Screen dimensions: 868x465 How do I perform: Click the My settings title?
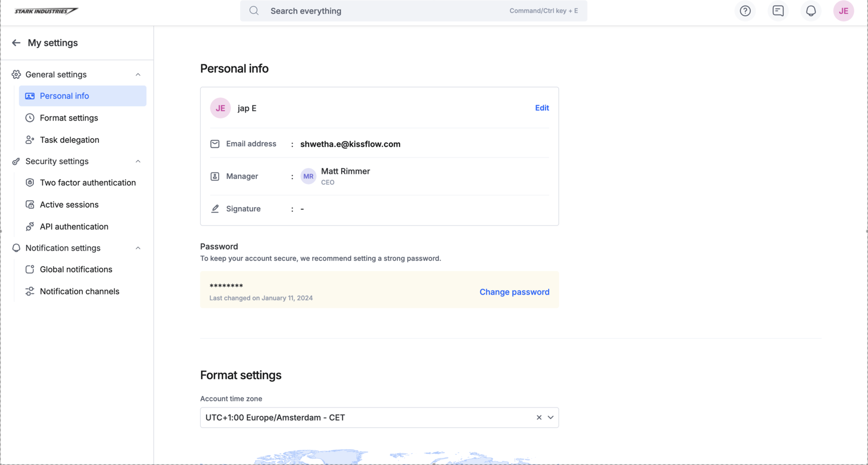point(52,43)
